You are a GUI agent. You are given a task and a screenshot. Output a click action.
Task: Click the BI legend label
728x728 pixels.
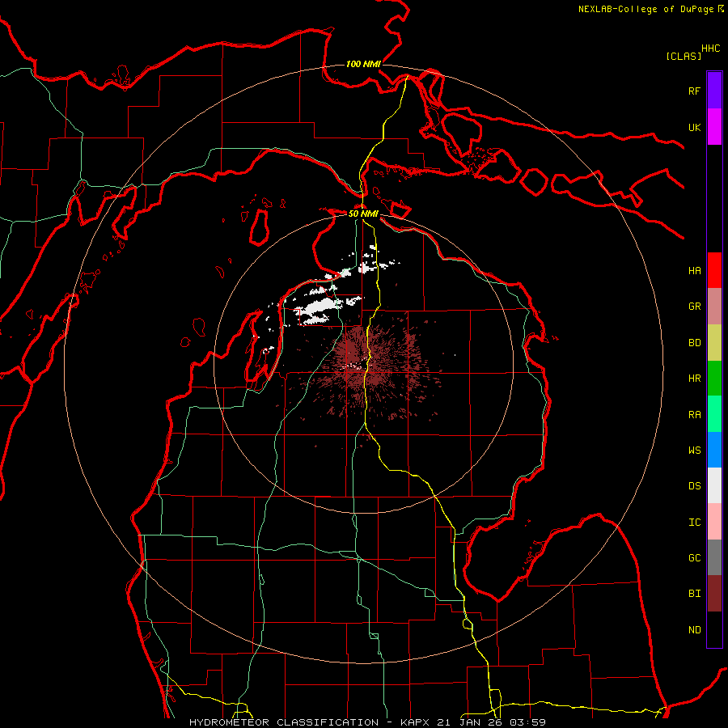[694, 594]
